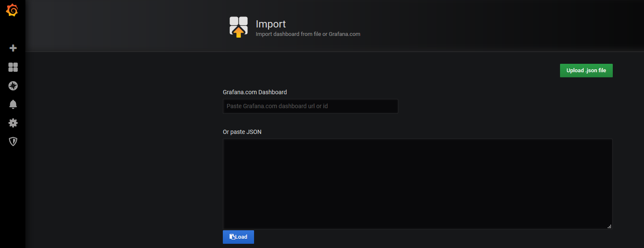The width and height of the screenshot is (644, 248).
Task: Click the Upload .json file button
Action: [x=586, y=71]
